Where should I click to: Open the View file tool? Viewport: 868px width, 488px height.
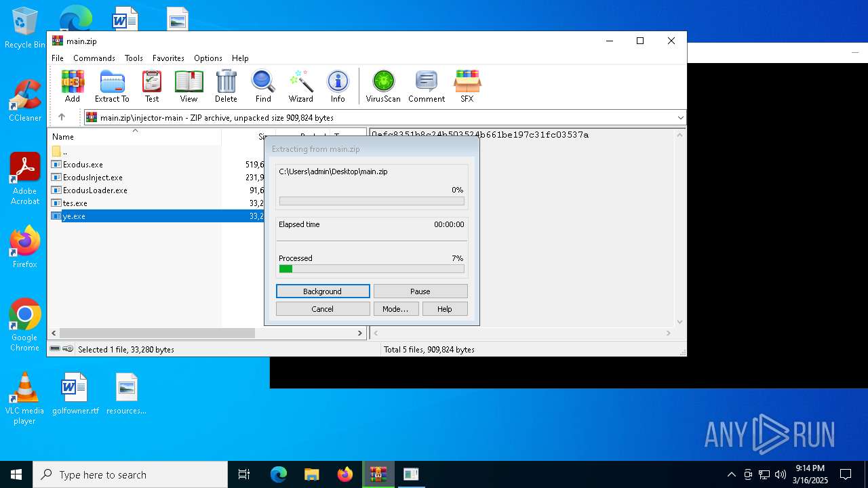[189, 86]
